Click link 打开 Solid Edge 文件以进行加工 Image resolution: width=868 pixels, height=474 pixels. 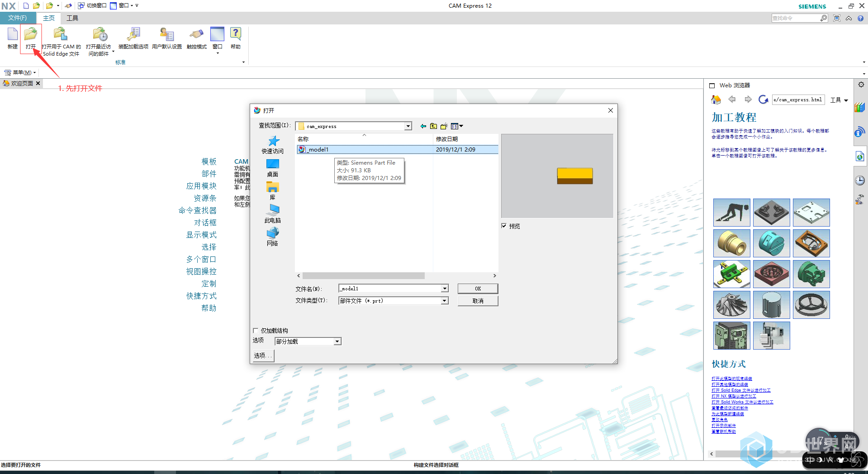point(741,390)
